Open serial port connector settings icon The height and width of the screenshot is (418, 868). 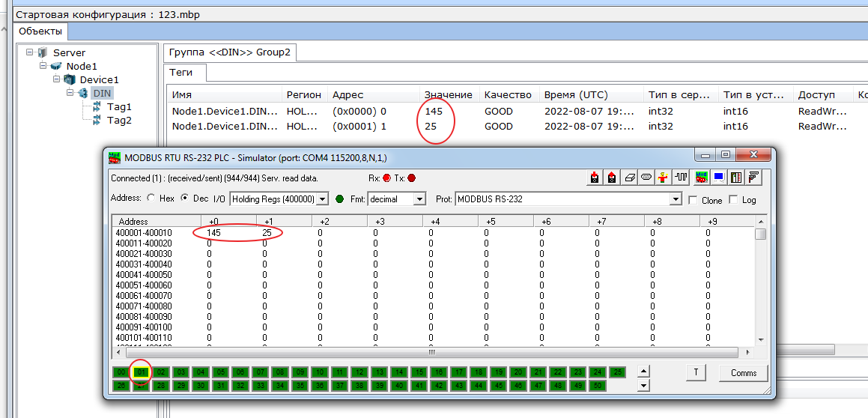(x=646, y=178)
